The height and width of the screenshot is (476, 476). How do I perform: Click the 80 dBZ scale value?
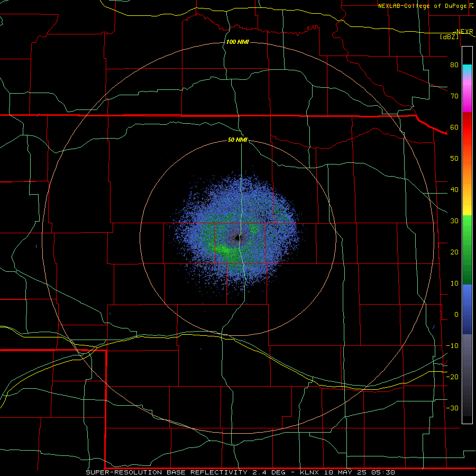tap(454, 65)
